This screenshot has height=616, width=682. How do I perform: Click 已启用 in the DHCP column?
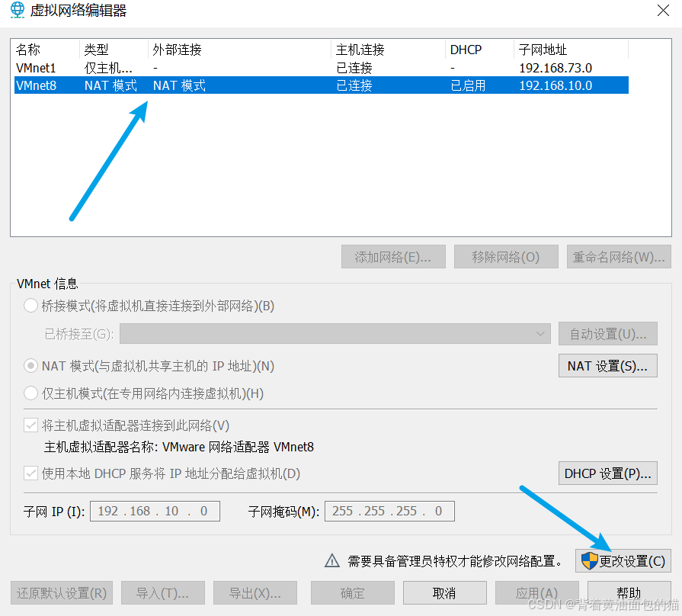468,85
